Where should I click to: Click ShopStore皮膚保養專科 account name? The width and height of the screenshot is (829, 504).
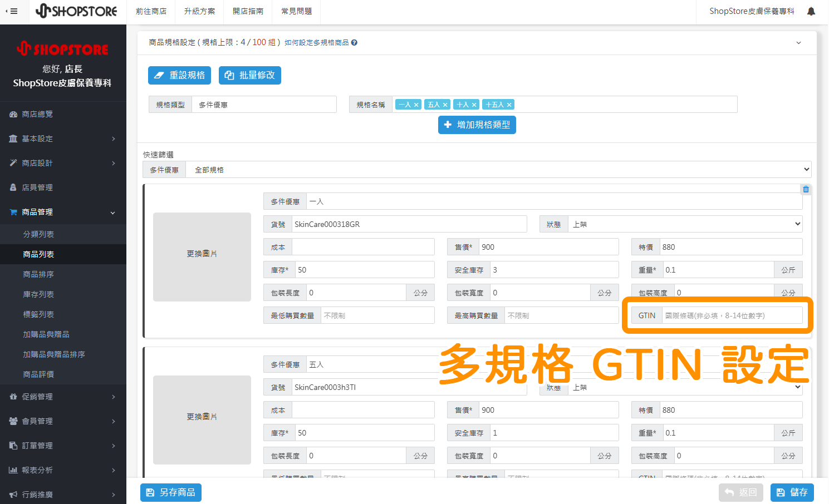(752, 11)
